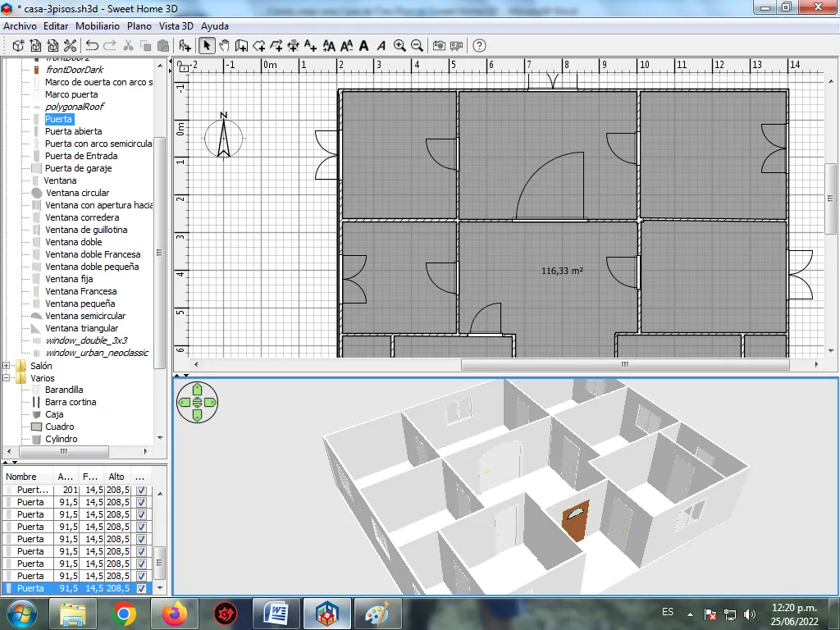The height and width of the screenshot is (630, 840).
Task: Select Ventana corredera in the catalog
Action: tap(82, 217)
